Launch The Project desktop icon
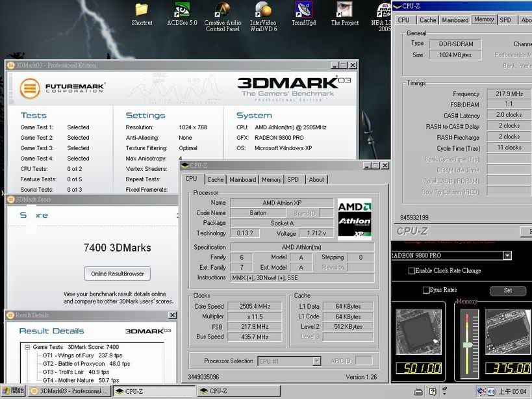Image resolution: width=532 pixels, height=399 pixels. pyautogui.click(x=345, y=14)
